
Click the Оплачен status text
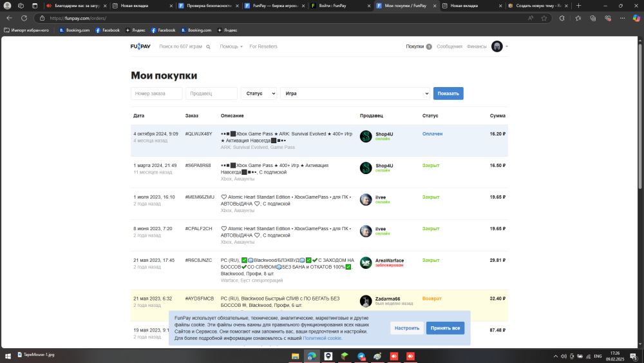432,133
